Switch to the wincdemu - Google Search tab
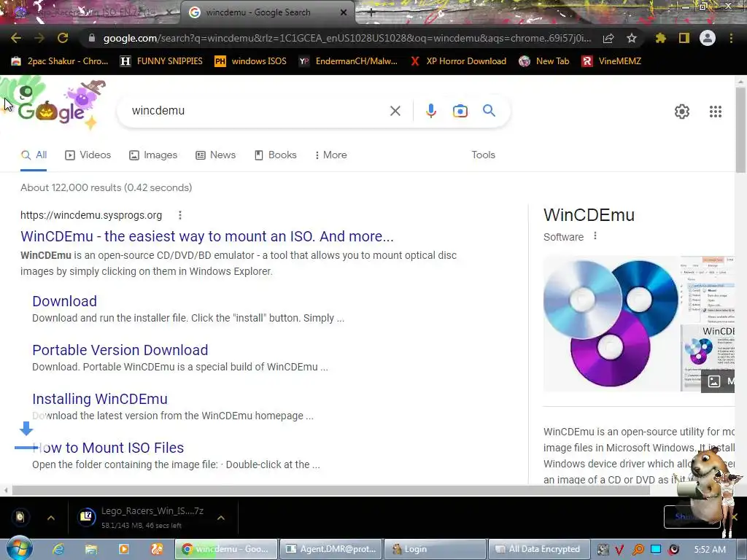747x560 pixels. click(x=267, y=12)
